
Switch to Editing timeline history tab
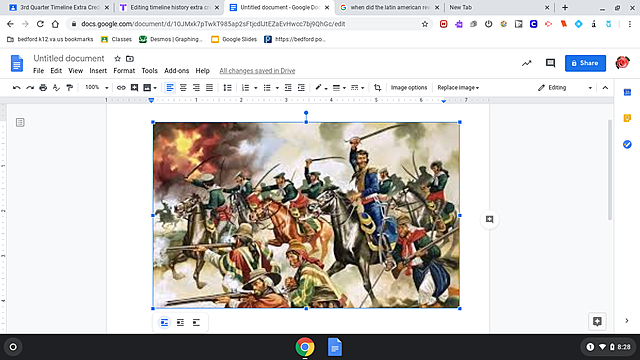click(x=169, y=7)
